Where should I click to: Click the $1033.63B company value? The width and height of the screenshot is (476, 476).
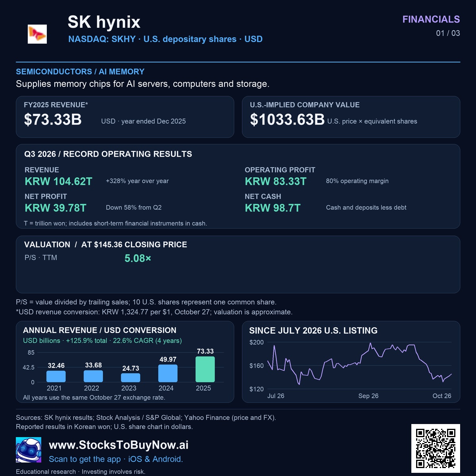287,119
